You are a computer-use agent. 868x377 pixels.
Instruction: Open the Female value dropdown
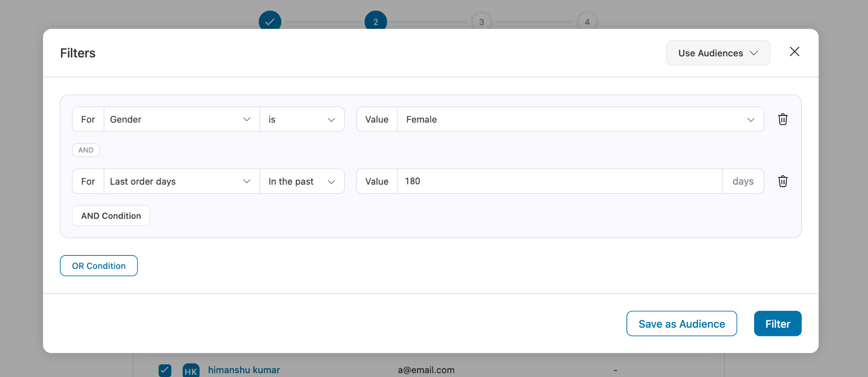pos(580,119)
